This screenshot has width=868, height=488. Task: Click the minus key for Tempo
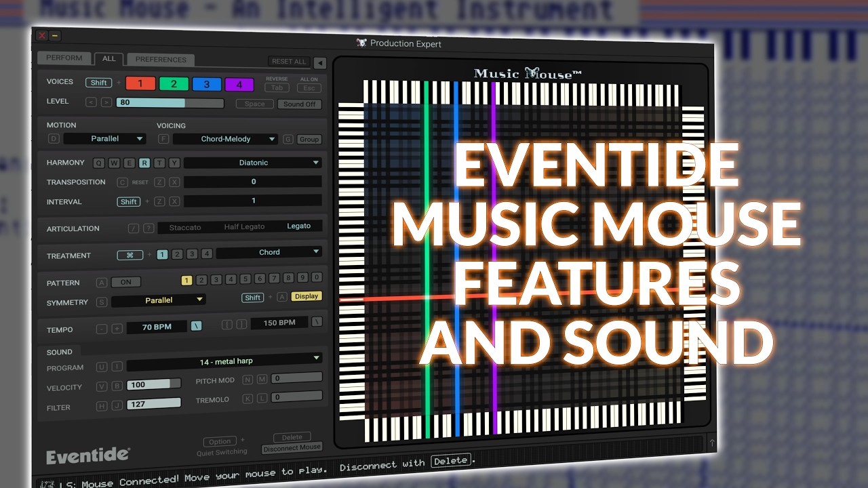coord(102,329)
